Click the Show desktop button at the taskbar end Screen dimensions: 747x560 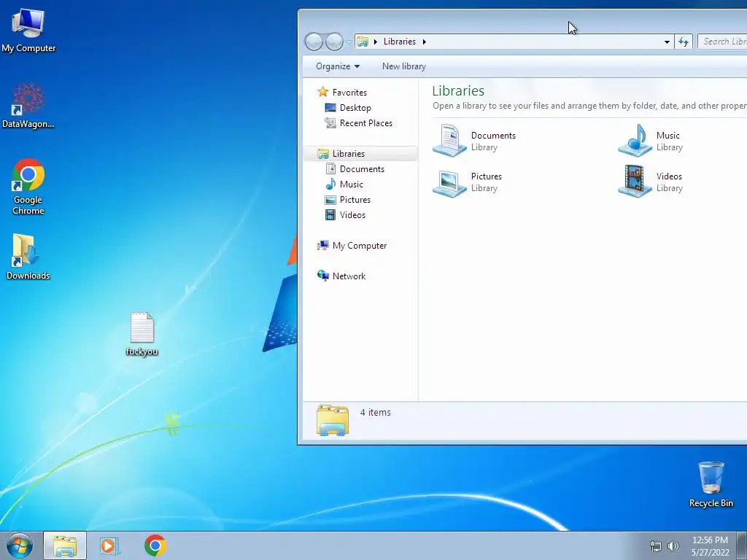pyautogui.click(x=742, y=545)
